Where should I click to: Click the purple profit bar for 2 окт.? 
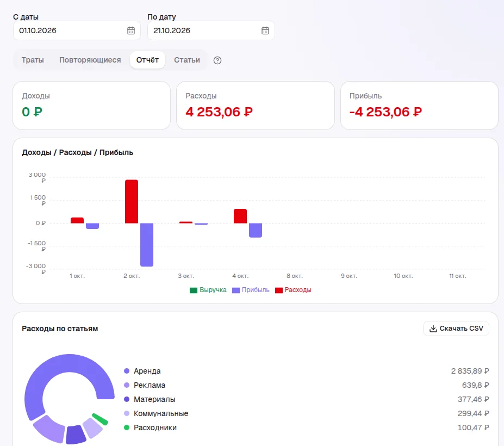coord(147,245)
